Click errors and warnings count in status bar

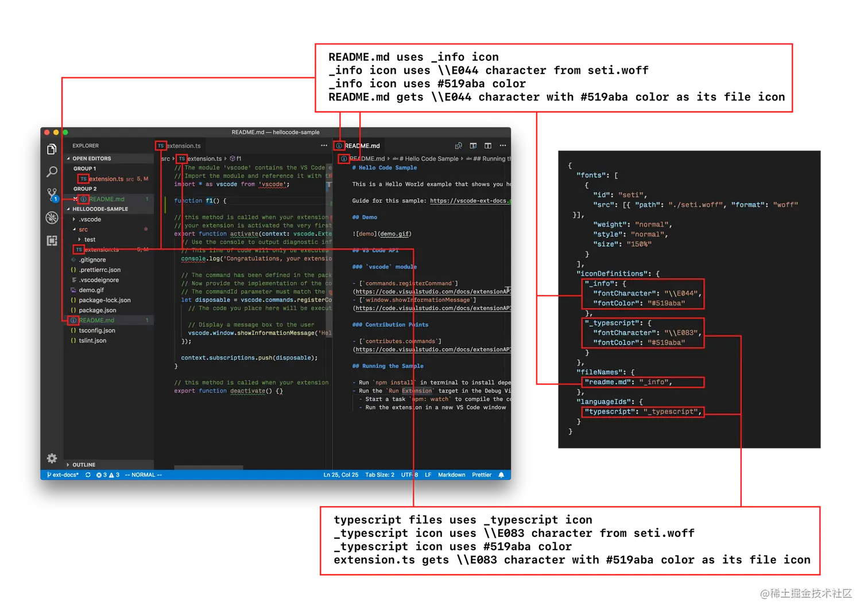click(108, 475)
